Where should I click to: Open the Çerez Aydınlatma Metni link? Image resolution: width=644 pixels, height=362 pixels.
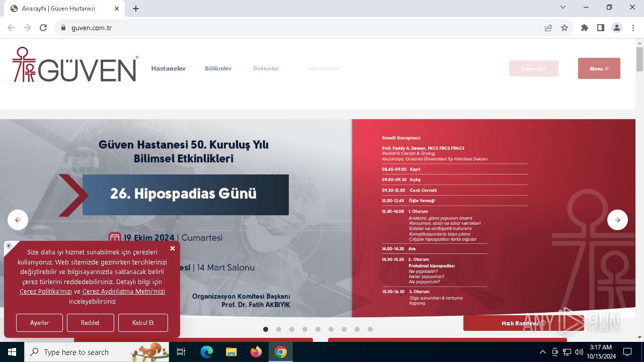coord(124,292)
